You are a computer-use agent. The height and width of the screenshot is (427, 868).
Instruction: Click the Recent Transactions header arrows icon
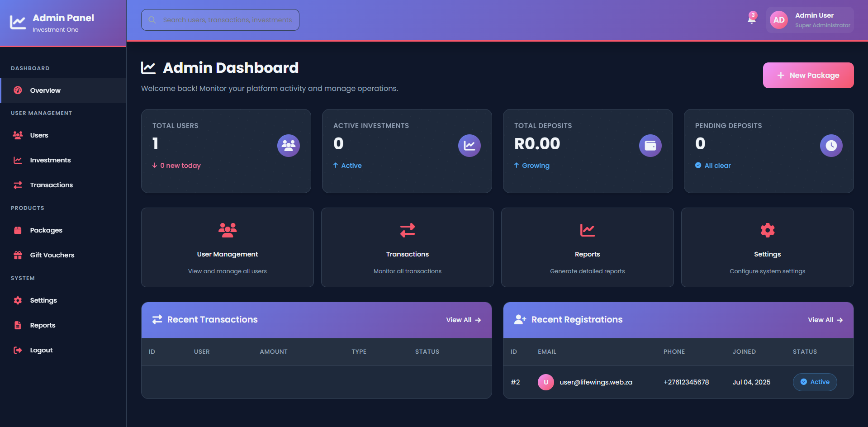point(157,319)
